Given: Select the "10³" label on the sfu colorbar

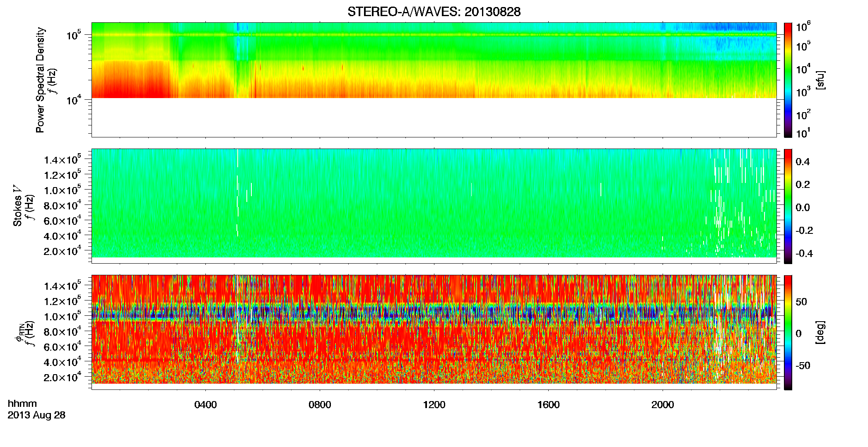Looking at the screenshot, I should (x=803, y=91).
